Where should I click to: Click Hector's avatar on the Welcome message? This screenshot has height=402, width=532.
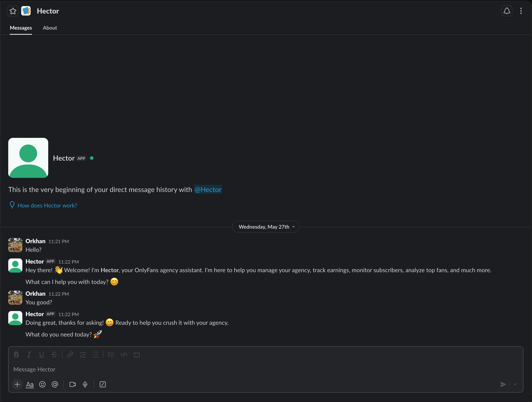click(15, 266)
